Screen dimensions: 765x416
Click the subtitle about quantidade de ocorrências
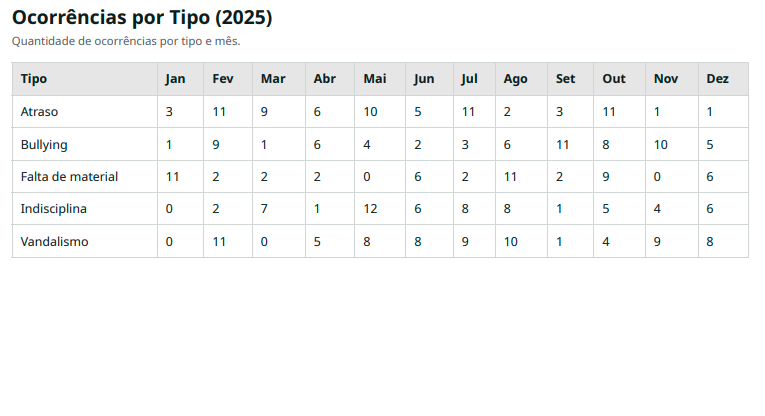126,42
